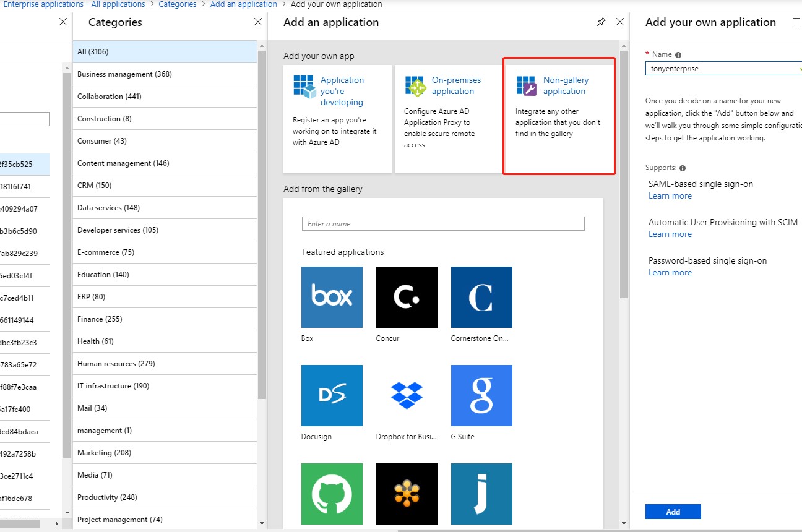Choose the On-premises application tile icon
This screenshot has height=532, width=802.
point(415,87)
